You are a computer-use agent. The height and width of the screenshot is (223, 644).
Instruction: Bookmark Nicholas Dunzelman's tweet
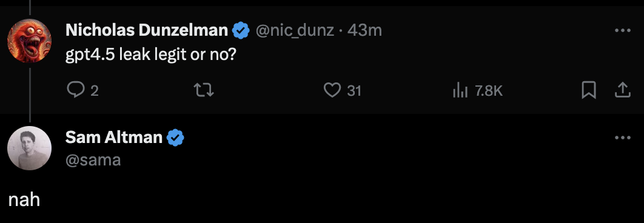pyautogui.click(x=589, y=90)
